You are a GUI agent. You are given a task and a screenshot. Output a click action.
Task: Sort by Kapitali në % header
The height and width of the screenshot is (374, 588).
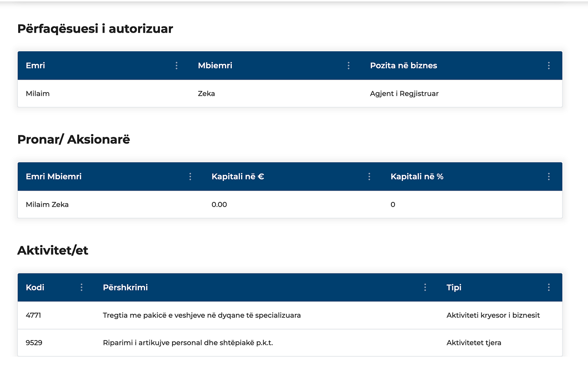pyautogui.click(x=417, y=176)
